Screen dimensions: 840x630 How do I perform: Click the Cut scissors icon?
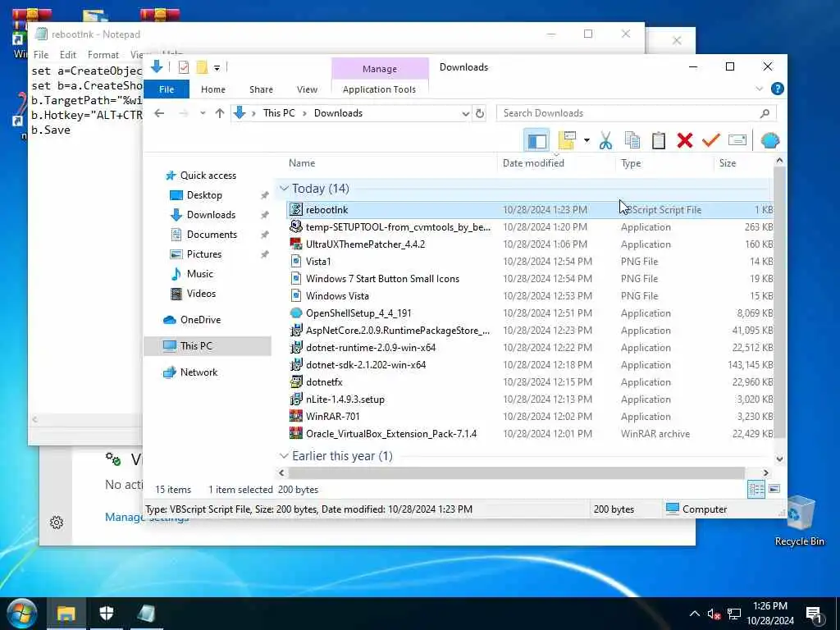pos(605,141)
